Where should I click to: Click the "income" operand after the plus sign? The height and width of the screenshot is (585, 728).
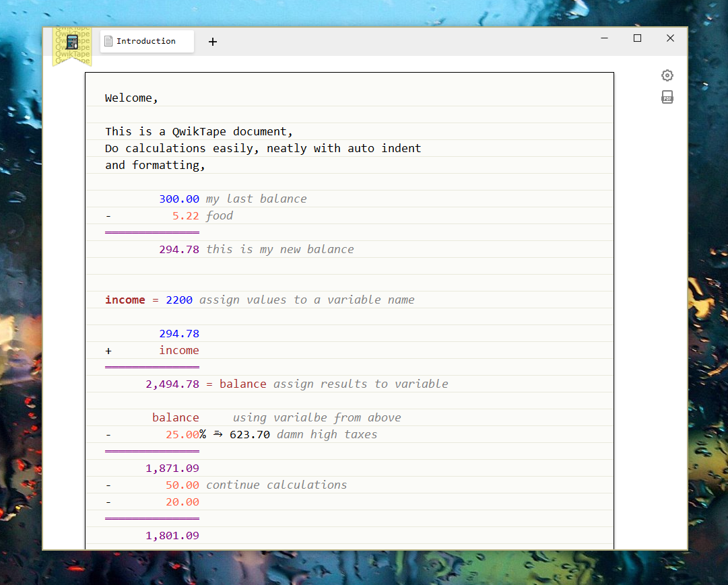pyautogui.click(x=179, y=351)
